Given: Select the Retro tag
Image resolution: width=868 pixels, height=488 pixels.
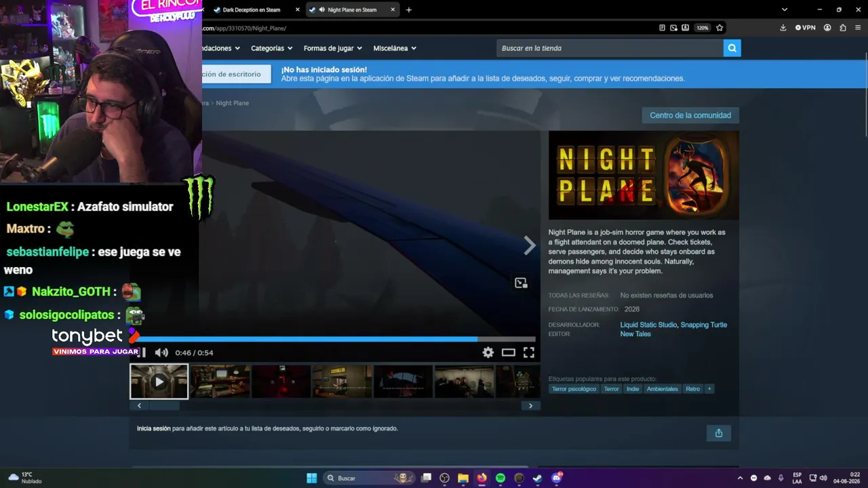Looking at the screenshot, I should click(x=693, y=389).
